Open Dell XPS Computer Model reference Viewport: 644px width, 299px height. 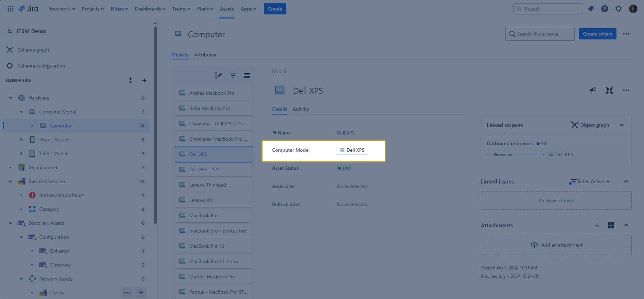(352, 150)
